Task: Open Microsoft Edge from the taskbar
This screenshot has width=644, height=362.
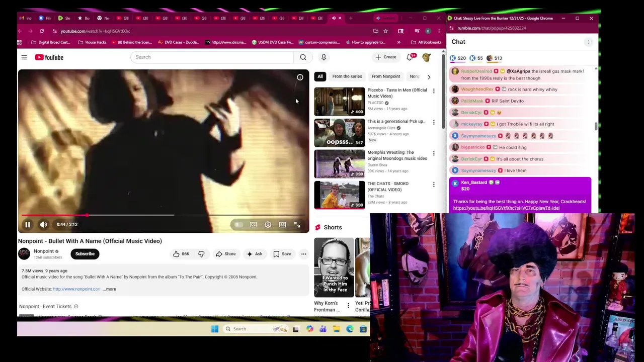Action: 350,329
